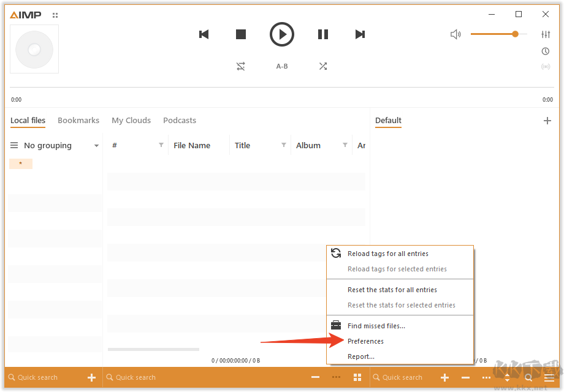
Task: Open the Album column filter dropdown
Action: click(x=345, y=145)
